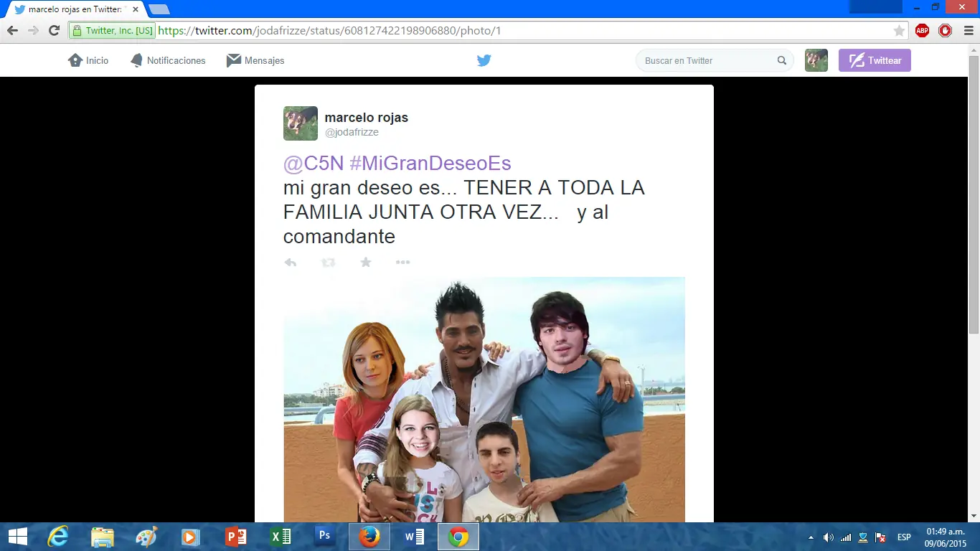Click the Twitter bird logo

point(484,60)
